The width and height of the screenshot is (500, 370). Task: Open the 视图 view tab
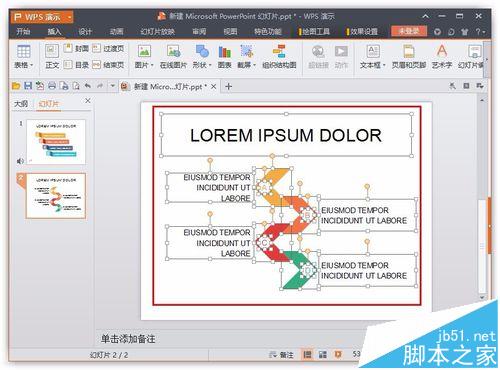pos(230,32)
